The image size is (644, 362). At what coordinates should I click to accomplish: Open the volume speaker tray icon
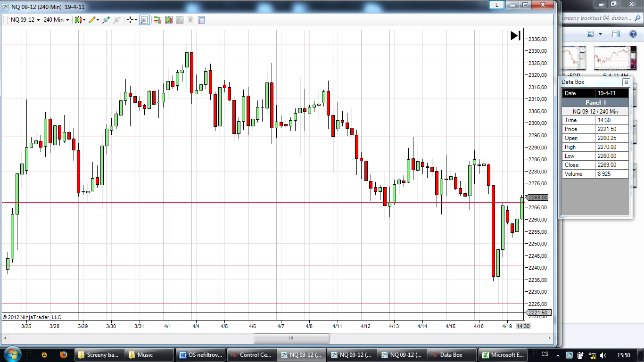(603, 355)
